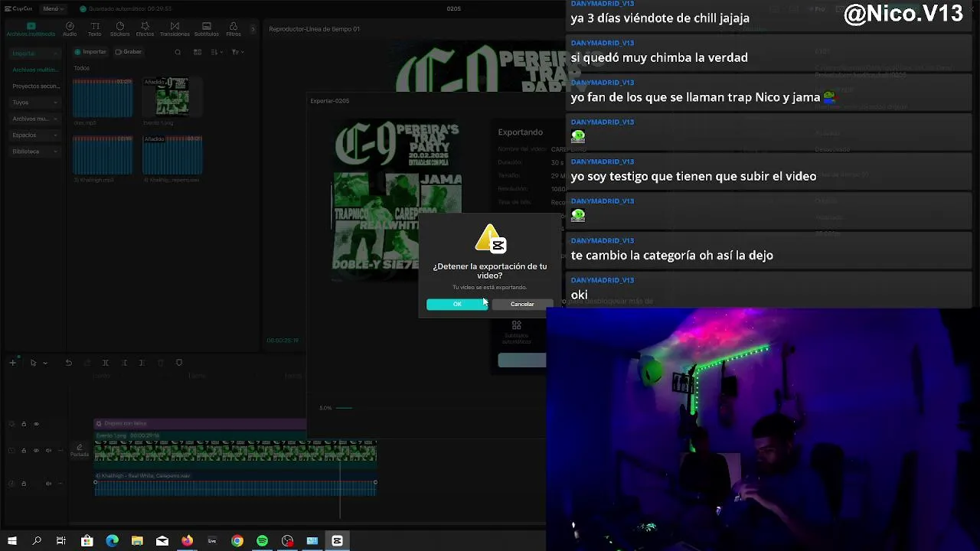The width and height of the screenshot is (980, 551).
Task: Select the first mp3 audio thumbnail
Action: tap(103, 96)
